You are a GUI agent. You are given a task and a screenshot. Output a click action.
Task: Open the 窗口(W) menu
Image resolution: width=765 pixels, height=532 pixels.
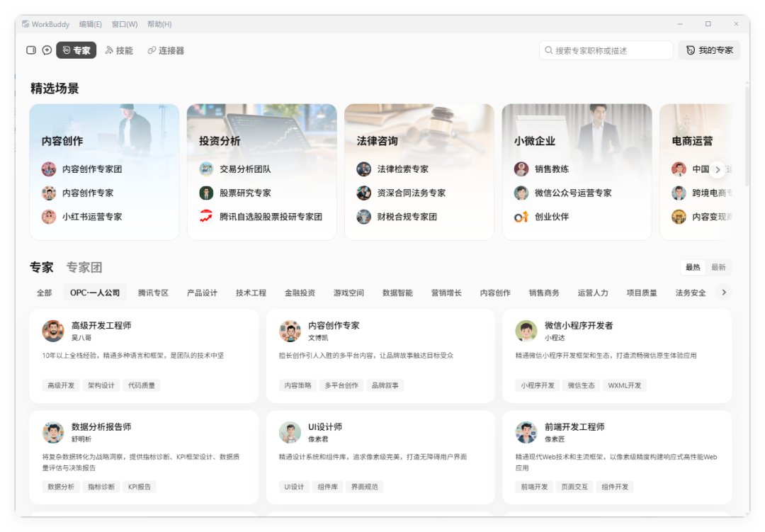[125, 24]
